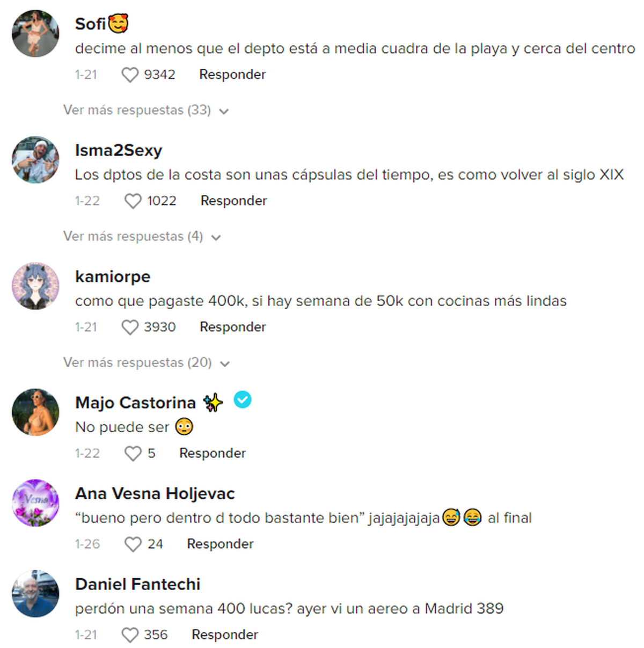Like Daniel Fantechi's comment
The image size is (644, 648).
click(x=130, y=635)
